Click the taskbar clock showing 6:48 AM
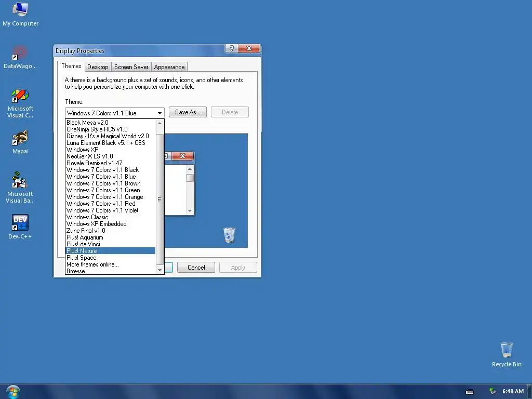This screenshot has width=532, height=399. [x=513, y=391]
